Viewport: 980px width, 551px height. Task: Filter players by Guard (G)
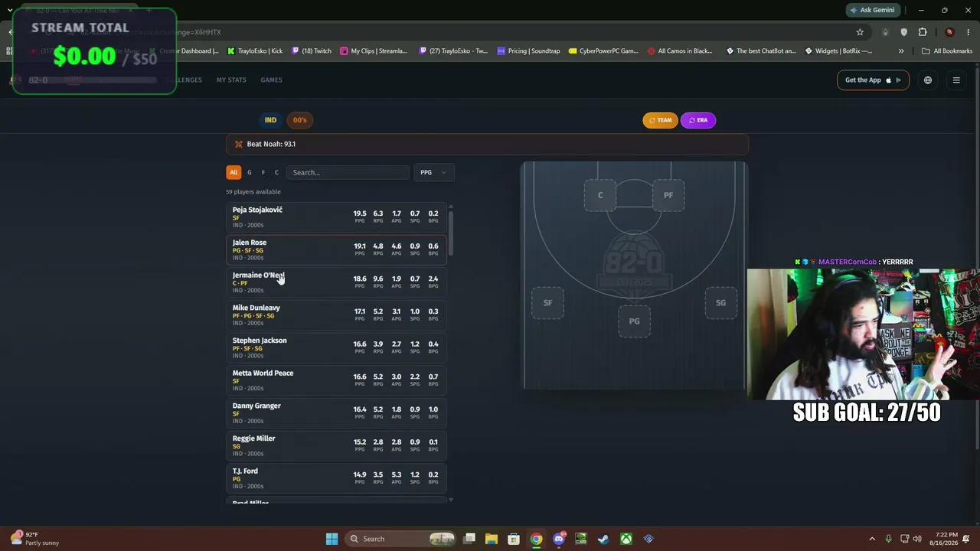click(x=249, y=172)
